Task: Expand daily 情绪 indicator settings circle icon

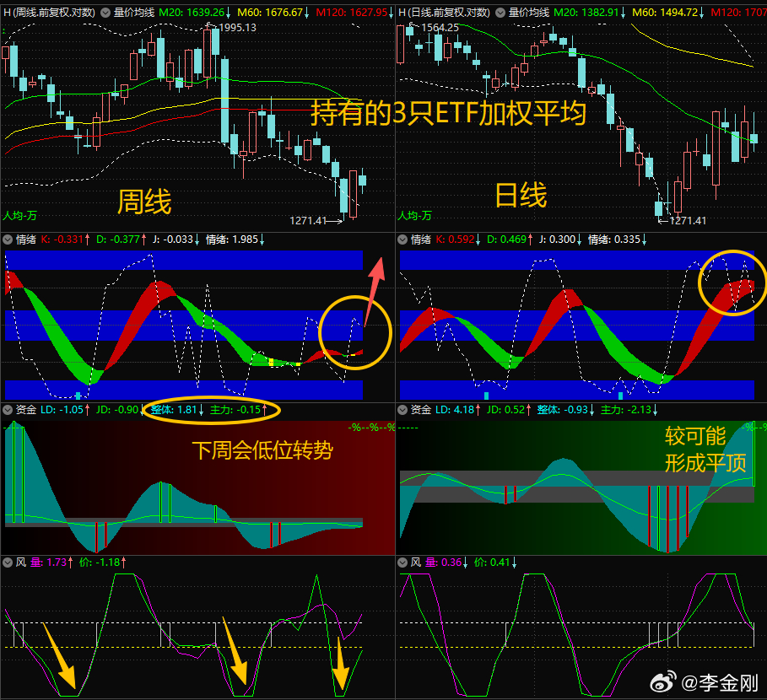Action: coord(402,240)
